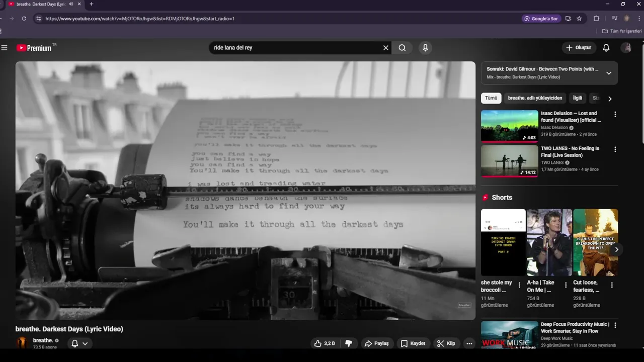
Task: Clear the search box text
Action: (x=386, y=48)
